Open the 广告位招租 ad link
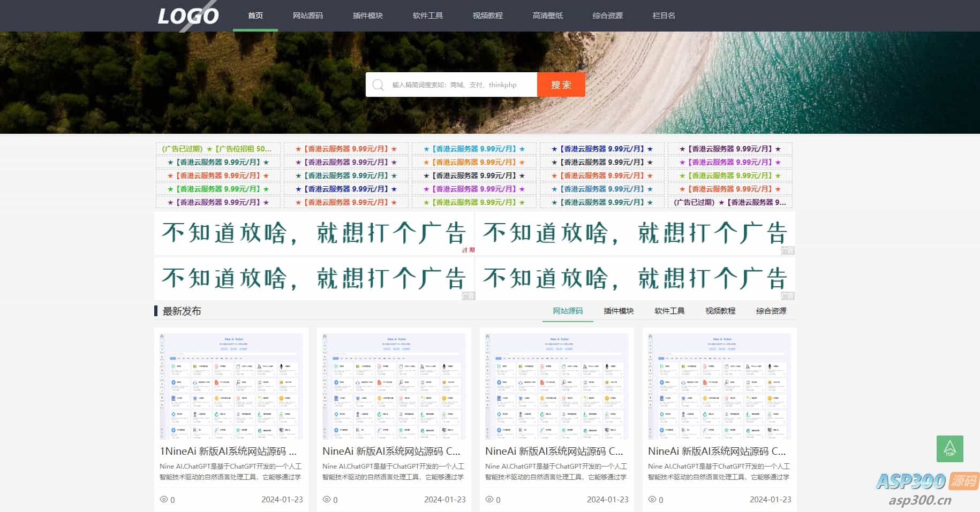This screenshot has width=980, height=512. pos(217,149)
